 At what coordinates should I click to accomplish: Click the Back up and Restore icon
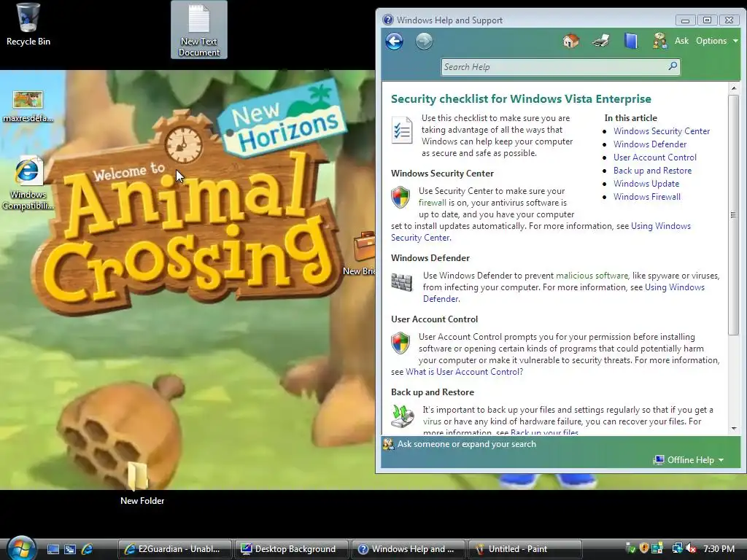pos(403,416)
